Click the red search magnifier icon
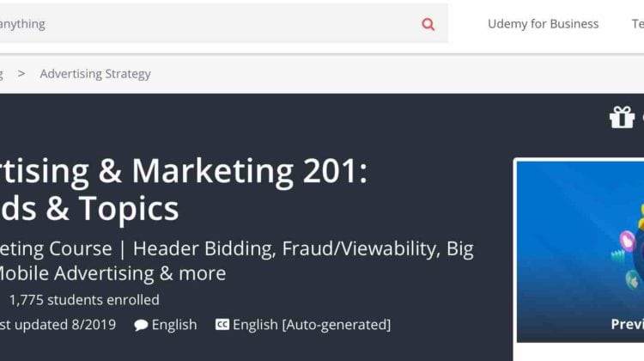 (x=428, y=24)
